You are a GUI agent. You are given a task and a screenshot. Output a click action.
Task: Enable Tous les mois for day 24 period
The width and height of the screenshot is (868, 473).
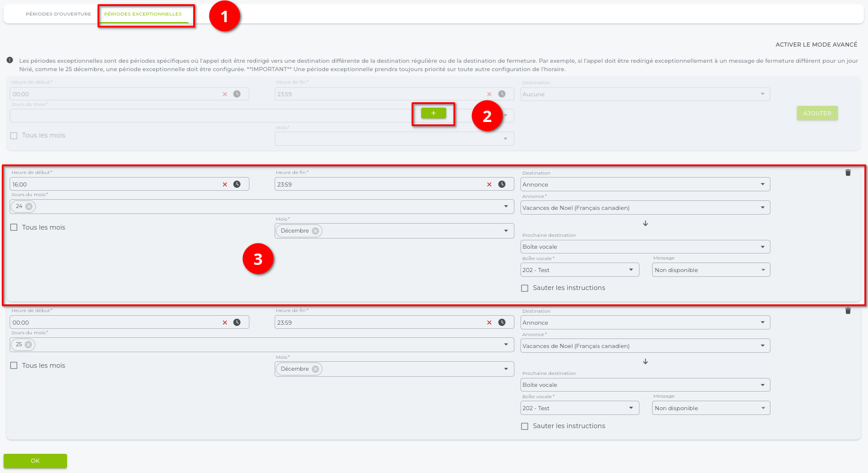tap(14, 227)
